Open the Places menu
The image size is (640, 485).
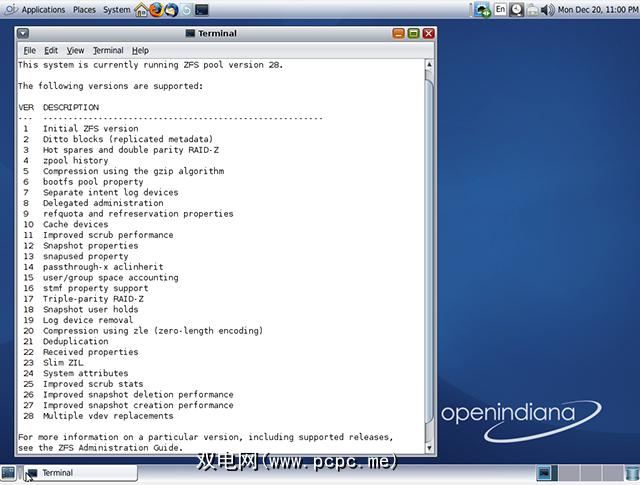[x=84, y=9]
